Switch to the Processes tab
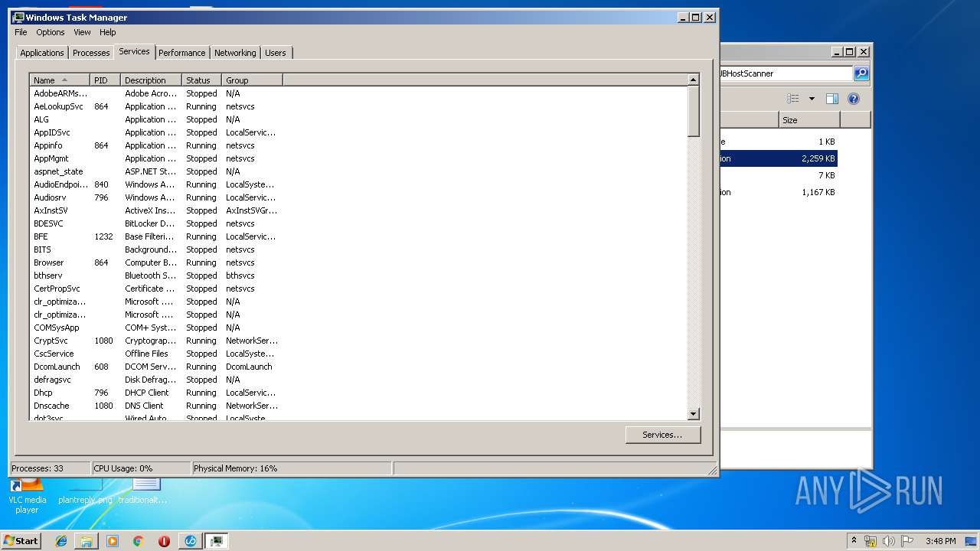The width and height of the screenshot is (980, 551). coord(91,53)
